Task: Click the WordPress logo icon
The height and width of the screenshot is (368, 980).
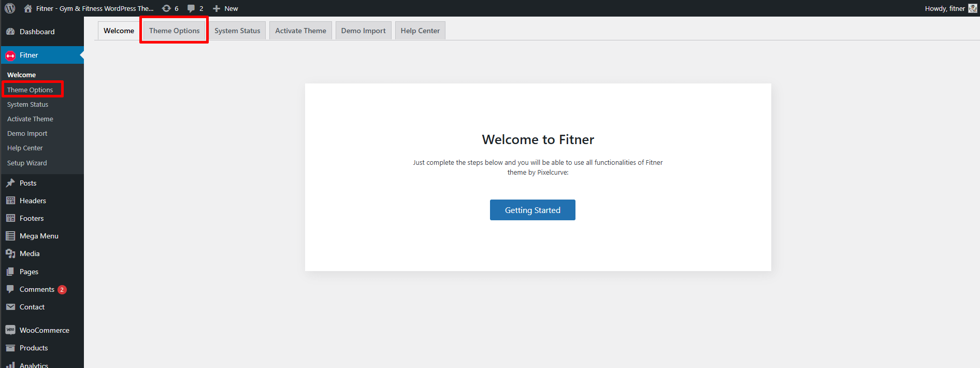Action: point(10,8)
